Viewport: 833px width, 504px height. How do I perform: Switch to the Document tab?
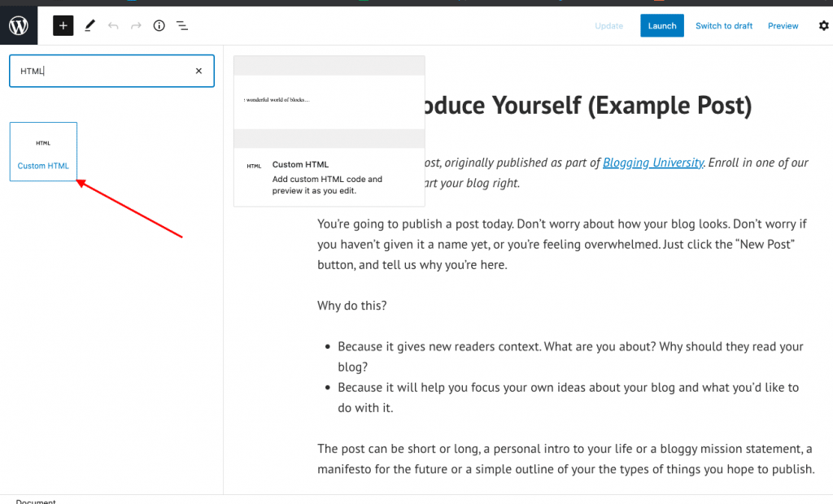click(36, 501)
